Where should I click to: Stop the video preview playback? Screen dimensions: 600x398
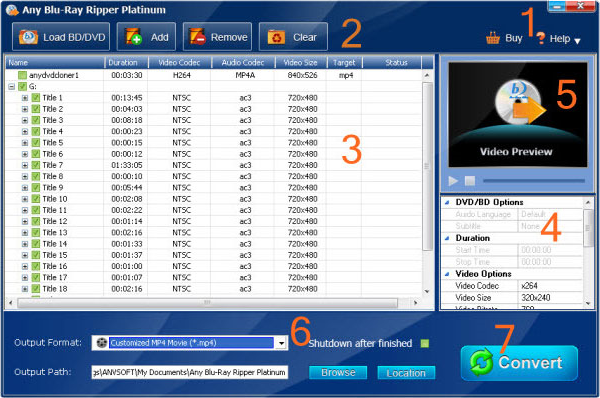pos(470,181)
